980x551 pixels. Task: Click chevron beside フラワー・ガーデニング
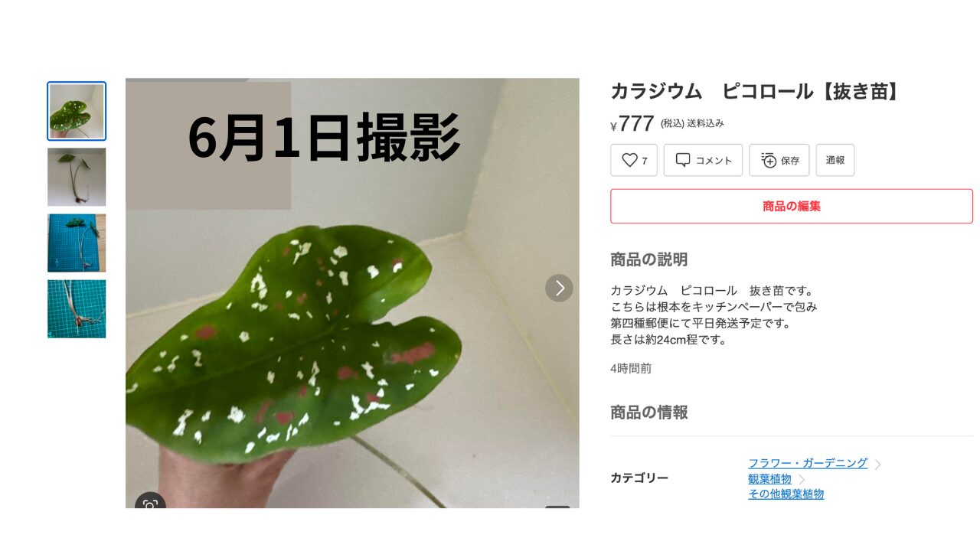(x=877, y=464)
